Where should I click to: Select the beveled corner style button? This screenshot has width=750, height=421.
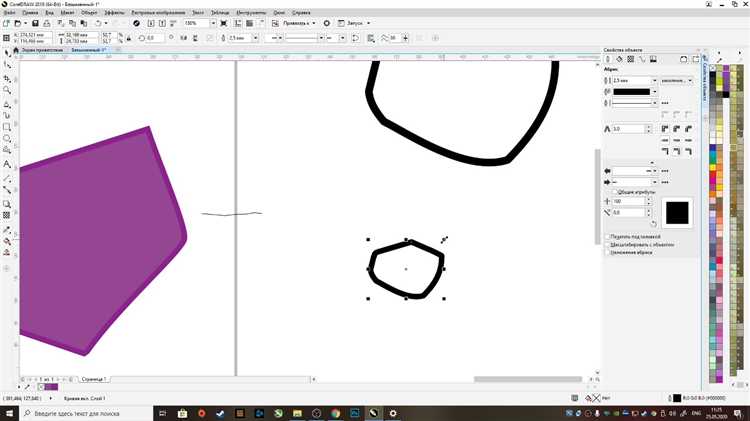click(688, 129)
